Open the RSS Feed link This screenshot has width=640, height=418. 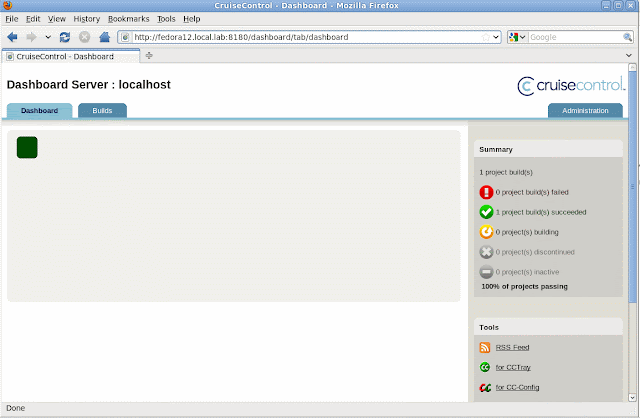(x=512, y=347)
